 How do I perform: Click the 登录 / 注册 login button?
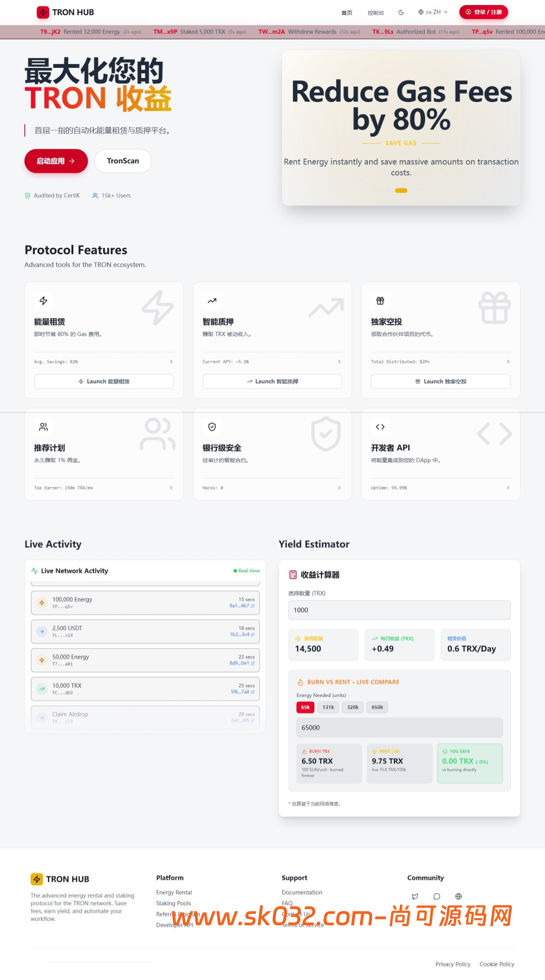pos(484,12)
